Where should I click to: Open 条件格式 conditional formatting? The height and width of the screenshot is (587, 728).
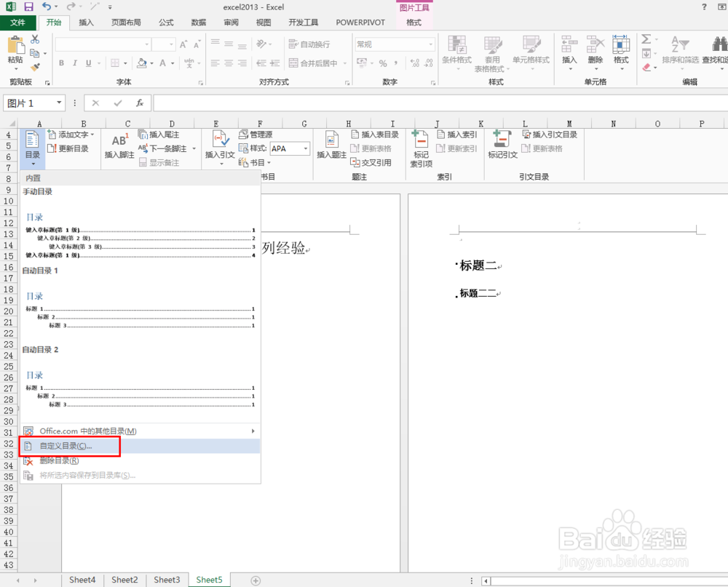tap(457, 53)
